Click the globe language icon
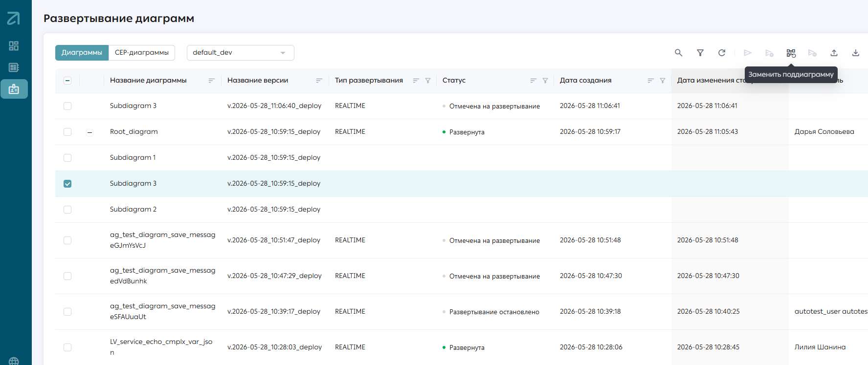The image size is (868, 365). pos(14,362)
